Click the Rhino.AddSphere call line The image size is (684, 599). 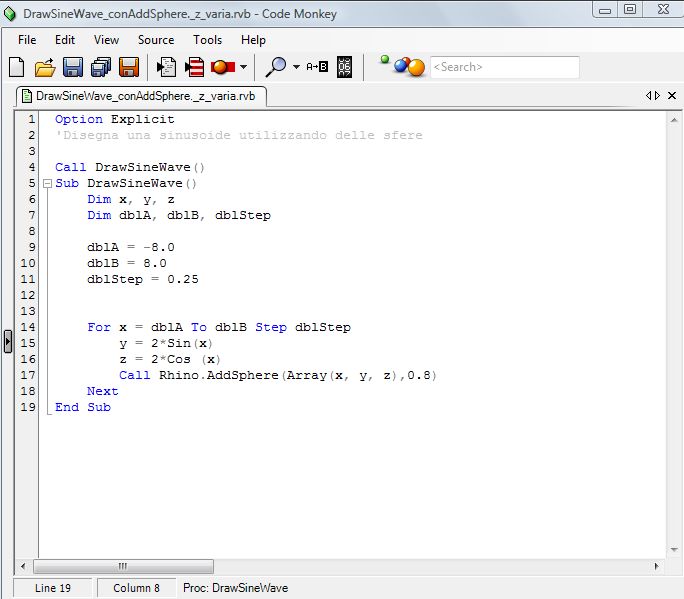click(x=278, y=375)
